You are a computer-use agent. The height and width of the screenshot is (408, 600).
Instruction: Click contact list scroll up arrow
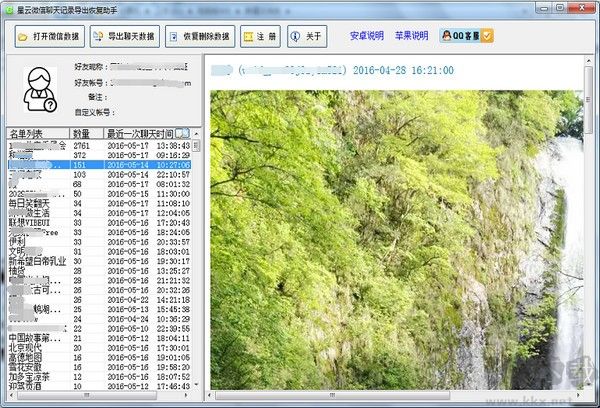(x=196, y=134)
